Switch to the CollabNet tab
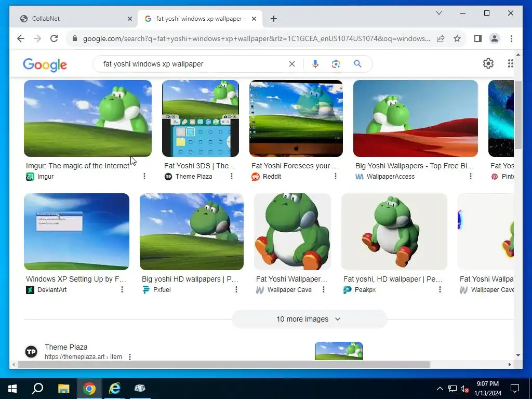This screenshot has width=532, height=399. click(x=74, y=19)
